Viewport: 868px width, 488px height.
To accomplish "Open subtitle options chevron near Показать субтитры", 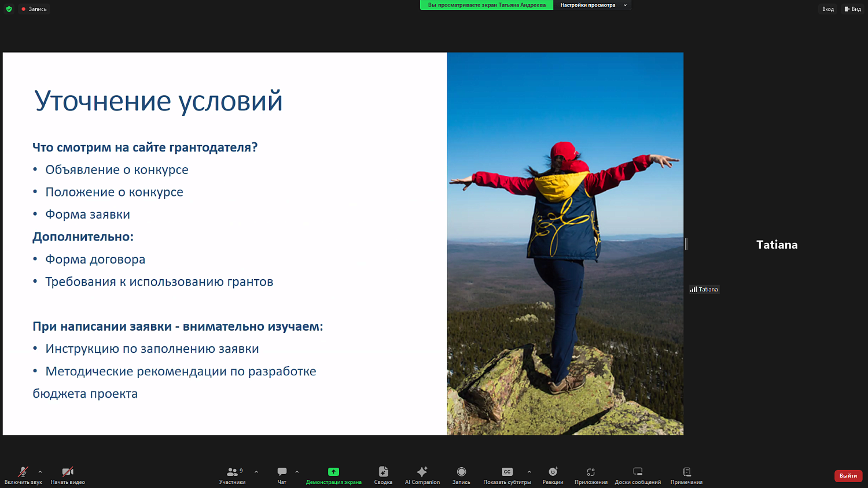I will pyautogui.click(x=528, y=471).
